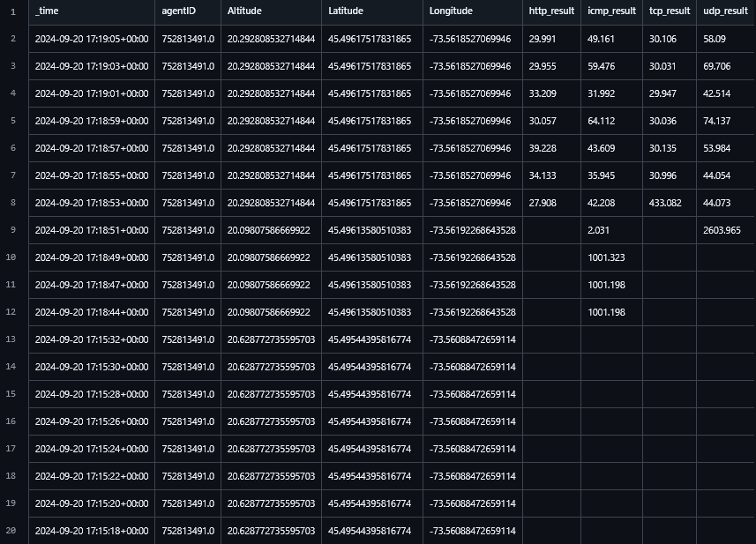Click the udp_result column header

point(726,11)
